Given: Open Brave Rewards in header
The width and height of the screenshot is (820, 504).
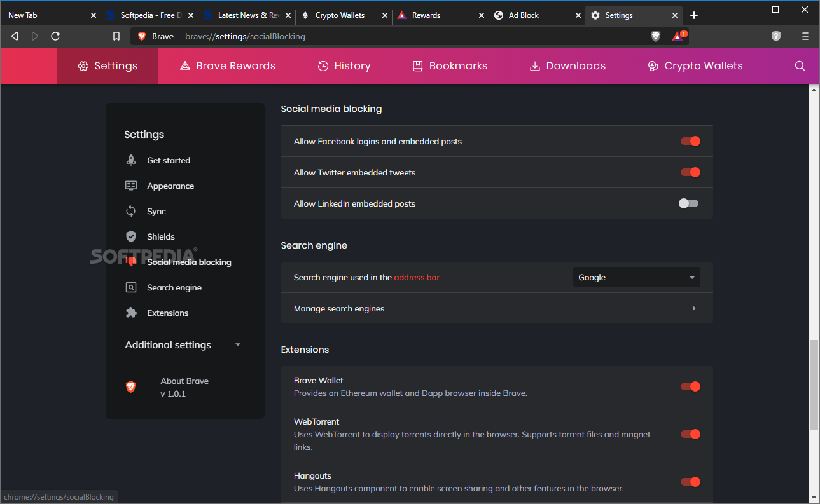Looking at the screenshot, I should tap(228, 66).
